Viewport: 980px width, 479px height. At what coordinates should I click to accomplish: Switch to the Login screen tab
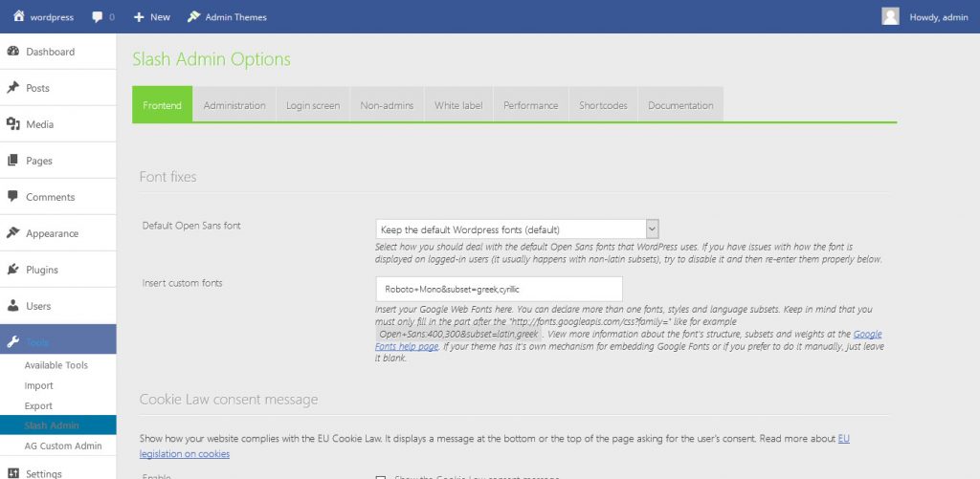(313, 105)
